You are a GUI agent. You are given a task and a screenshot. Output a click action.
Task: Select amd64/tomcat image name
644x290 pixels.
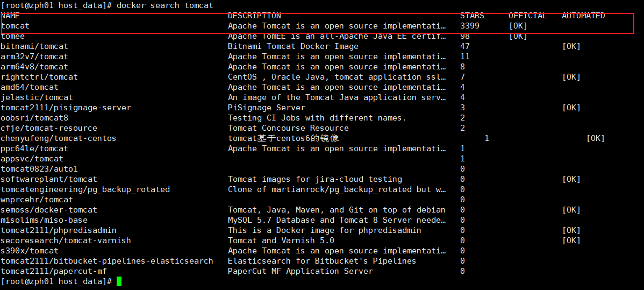point(30,87)
